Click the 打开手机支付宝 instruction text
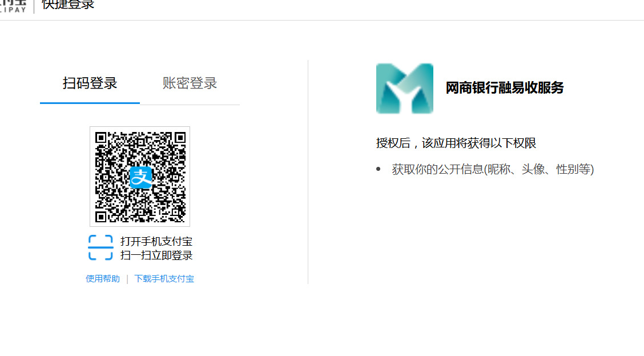Screen dimensions: 644x356 [156, 241]
